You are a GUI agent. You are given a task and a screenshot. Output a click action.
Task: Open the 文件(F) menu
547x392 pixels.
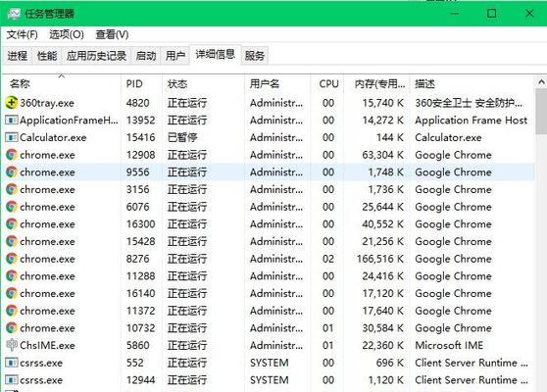coord(22,34)
